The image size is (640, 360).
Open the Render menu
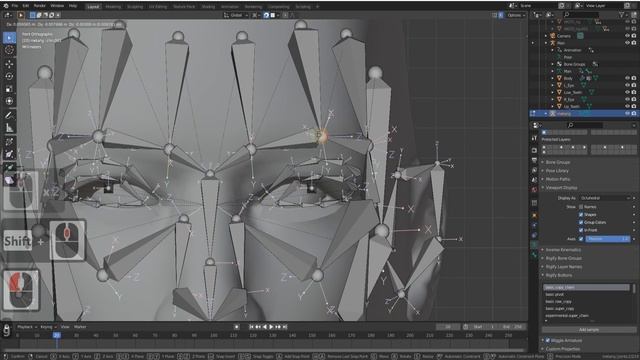(x=40, y=6)
